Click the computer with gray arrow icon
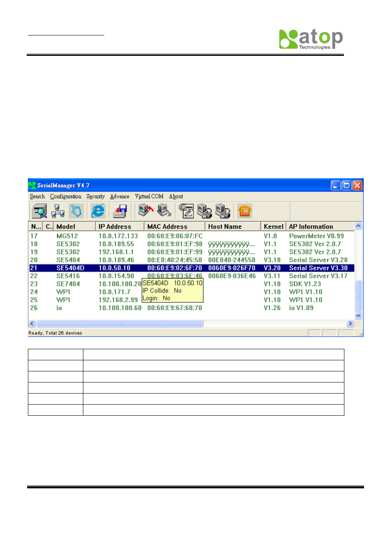 click(x=164, y=211)
